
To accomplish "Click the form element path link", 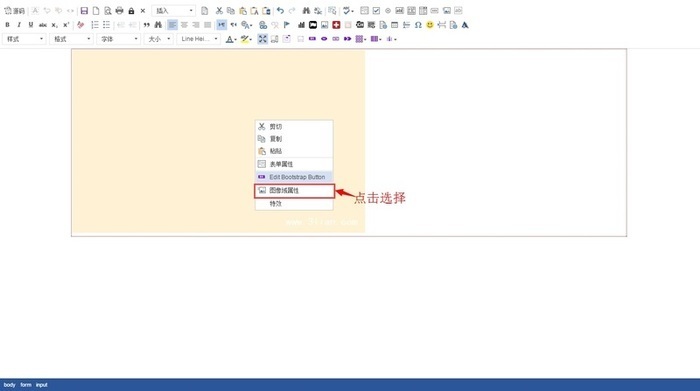I will (26, 385).
